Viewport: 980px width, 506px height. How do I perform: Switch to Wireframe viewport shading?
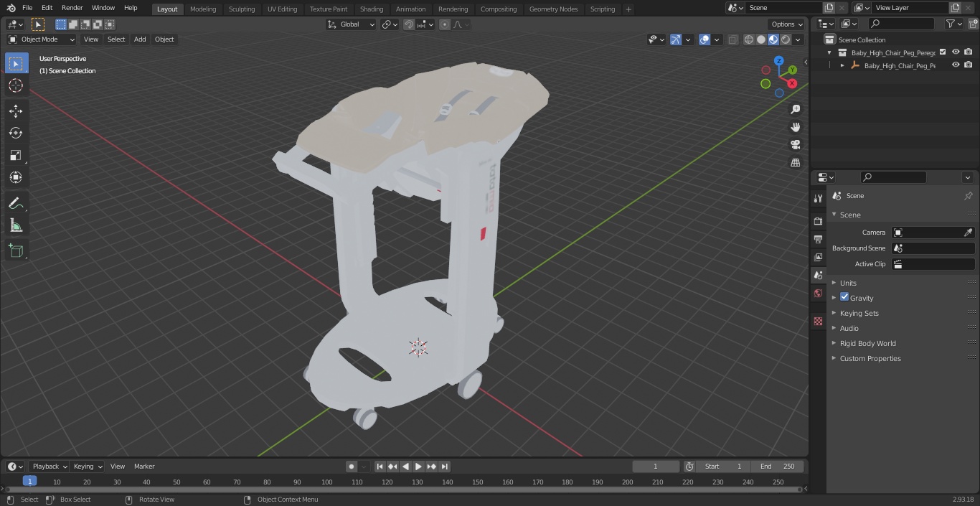point(749,39)
